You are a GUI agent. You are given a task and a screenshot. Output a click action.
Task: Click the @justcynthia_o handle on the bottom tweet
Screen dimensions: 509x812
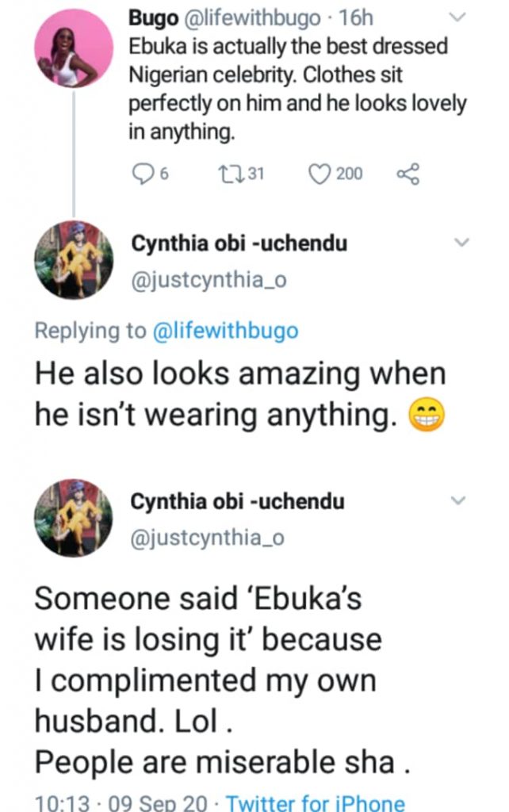pos(208,538)
